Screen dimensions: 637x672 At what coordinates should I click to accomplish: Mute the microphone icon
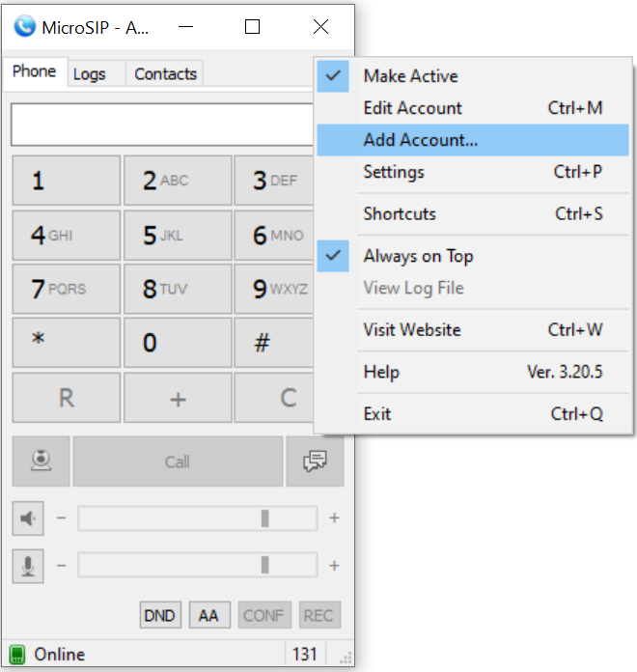(x=28, y=565)
